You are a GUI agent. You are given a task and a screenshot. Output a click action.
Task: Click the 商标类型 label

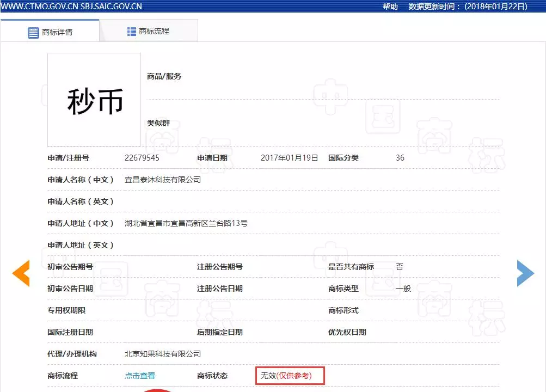pos(343,289)
